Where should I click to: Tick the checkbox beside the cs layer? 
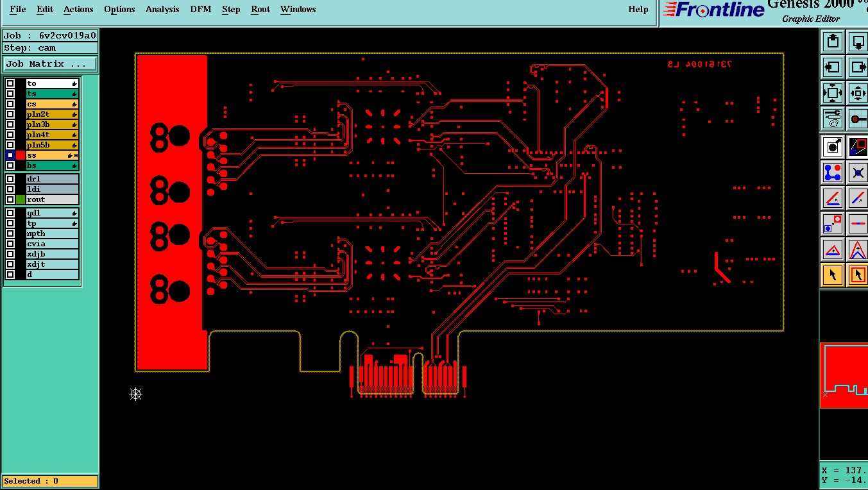click(10, 104)
